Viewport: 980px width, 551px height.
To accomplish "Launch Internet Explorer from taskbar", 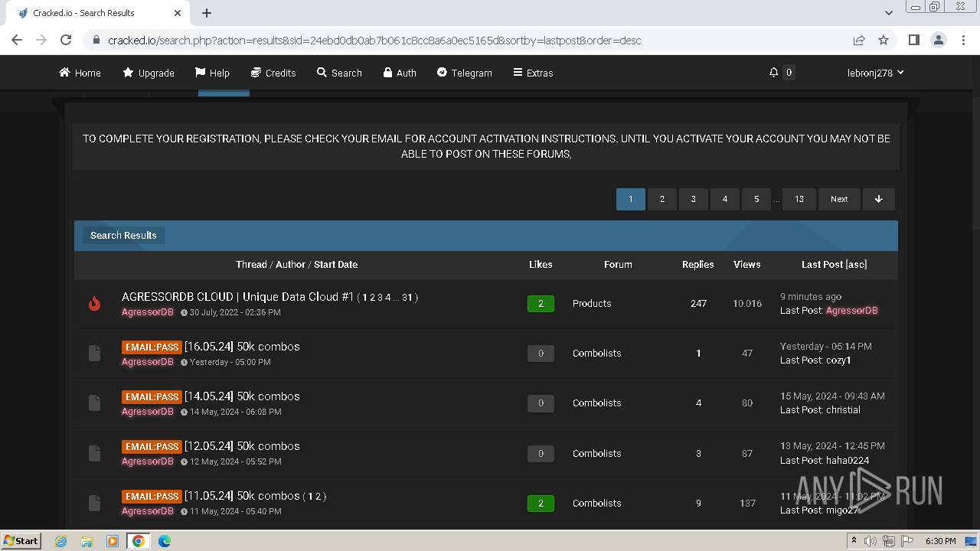I will (61, 541).
